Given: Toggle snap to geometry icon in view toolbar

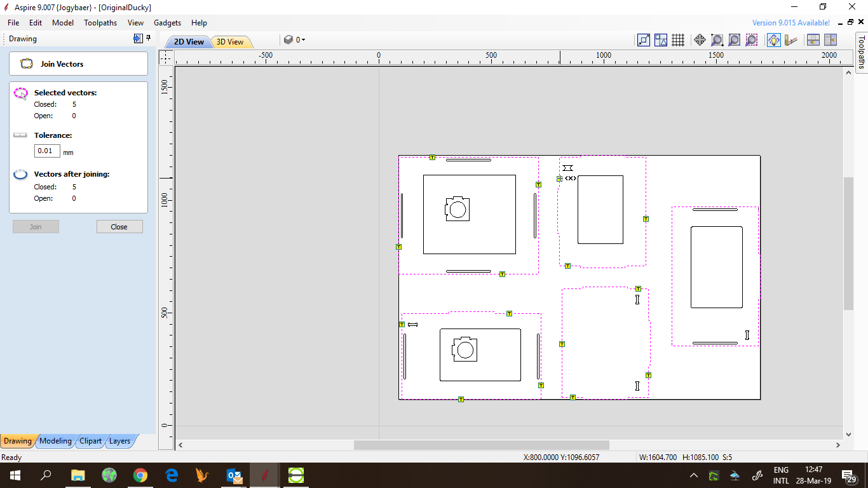Looking at the screenshot, I should point(644,40).
